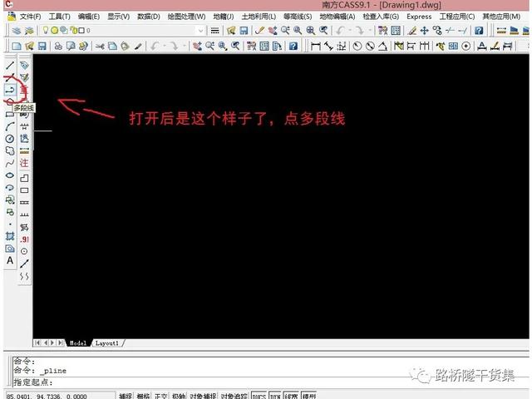Select the Hatch tool
Viewport: 532px width, 399px height.
[x=10, y=236]
